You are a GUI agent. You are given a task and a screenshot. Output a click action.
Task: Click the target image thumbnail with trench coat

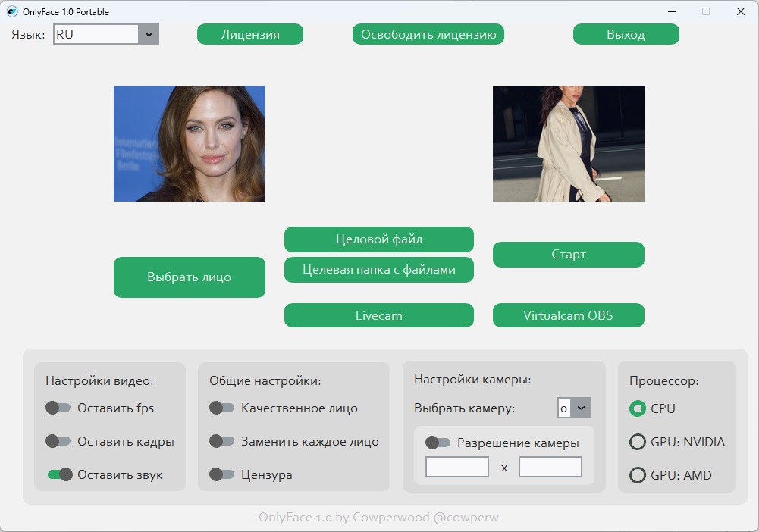tap(569, 143)
